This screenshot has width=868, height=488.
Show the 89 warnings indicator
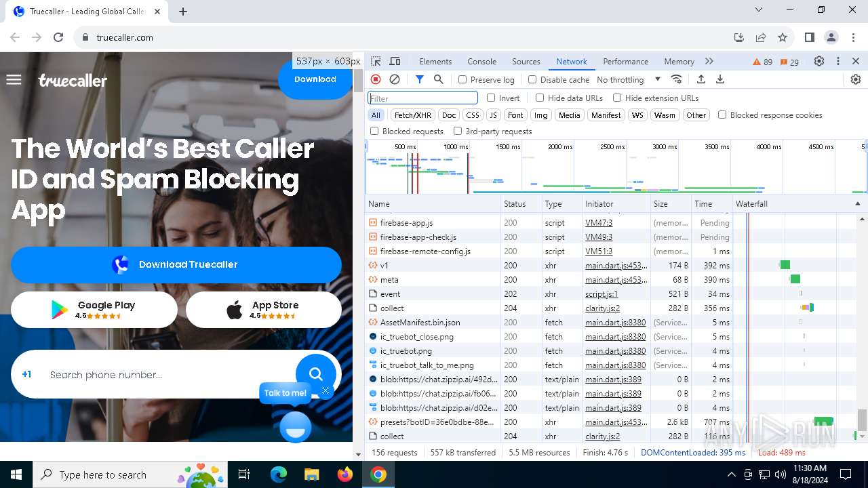coord(763,62)
